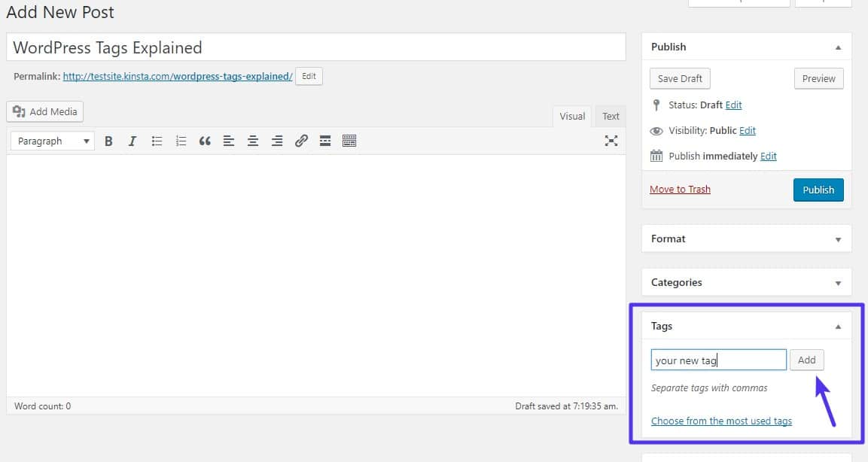Apply italic formatting
The width and height of the screenshot is (868, 462).
point(132,141)
